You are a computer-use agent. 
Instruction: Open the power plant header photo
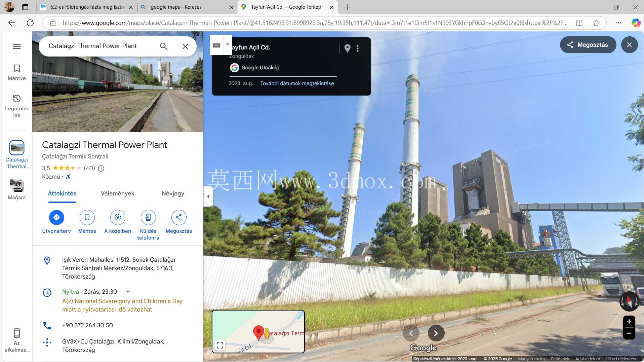tap(118, 94)
